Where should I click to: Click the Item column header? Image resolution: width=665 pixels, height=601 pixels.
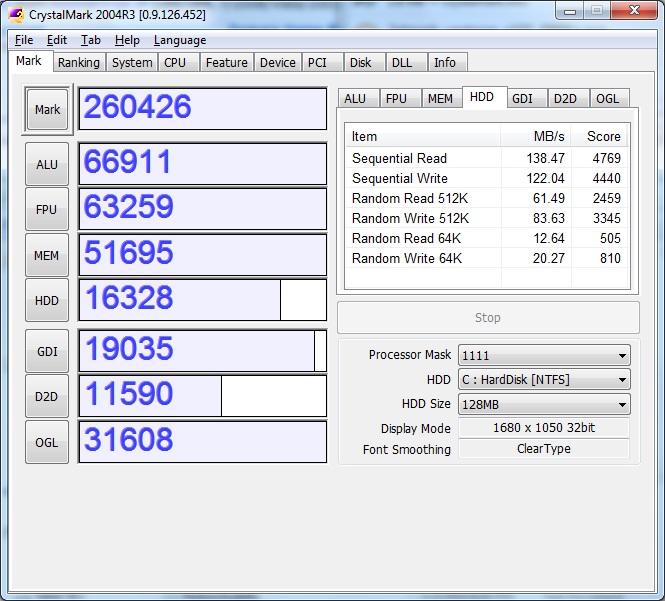tap(423, 136)
